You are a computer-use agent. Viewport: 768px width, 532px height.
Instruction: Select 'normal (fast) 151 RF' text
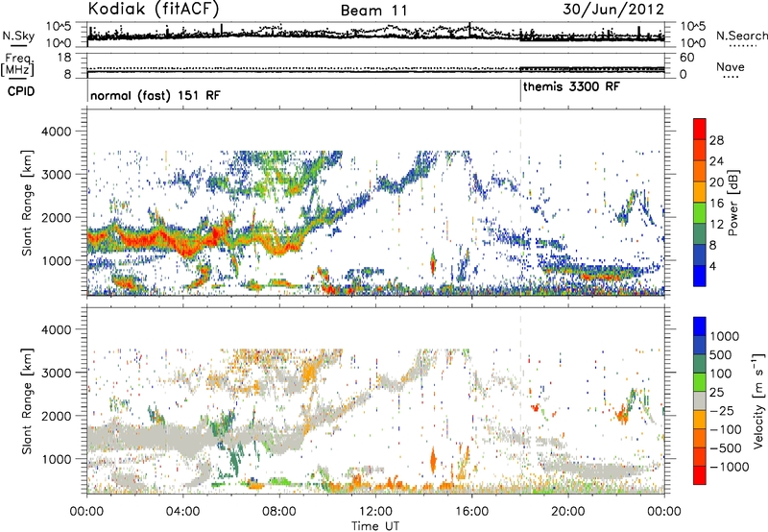tap(156, 95)
